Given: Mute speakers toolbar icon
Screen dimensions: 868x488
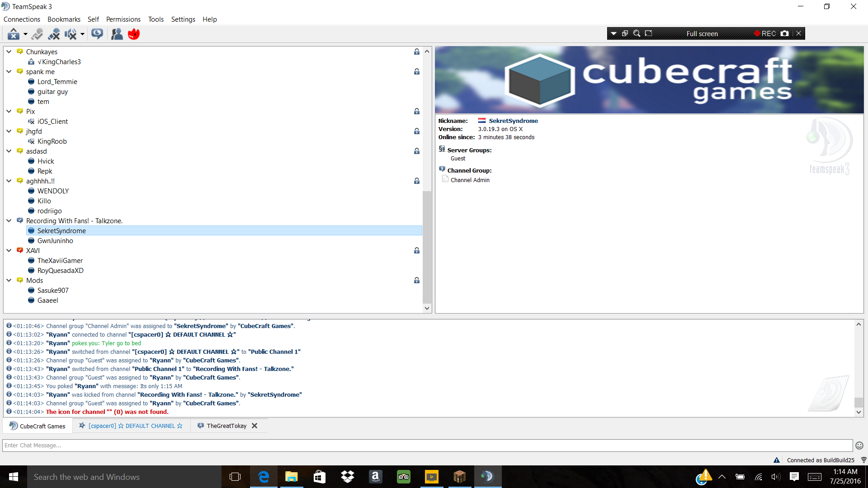Looking at the screenshot, I should [x=71, y=34].
